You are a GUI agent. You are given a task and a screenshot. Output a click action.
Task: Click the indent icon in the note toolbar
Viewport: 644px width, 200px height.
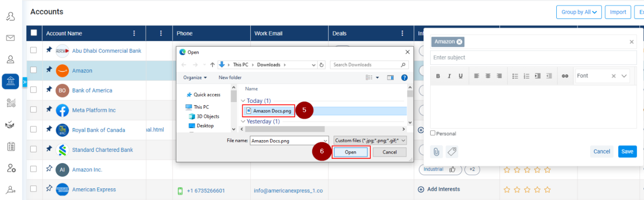[538, 76]
